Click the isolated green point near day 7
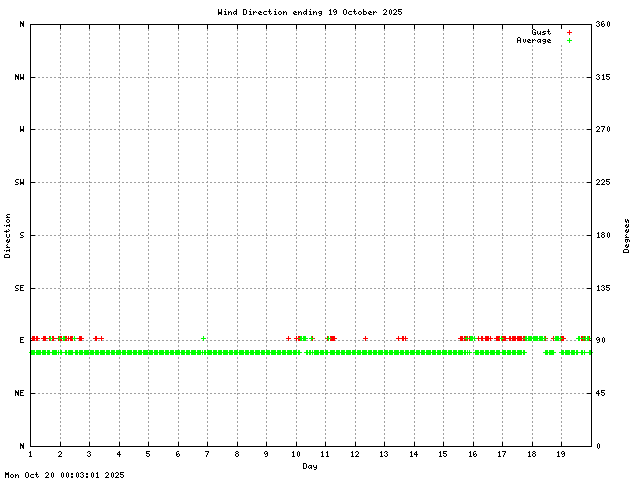The height and width of the screenshot is (480, 640). pos(203,339)
